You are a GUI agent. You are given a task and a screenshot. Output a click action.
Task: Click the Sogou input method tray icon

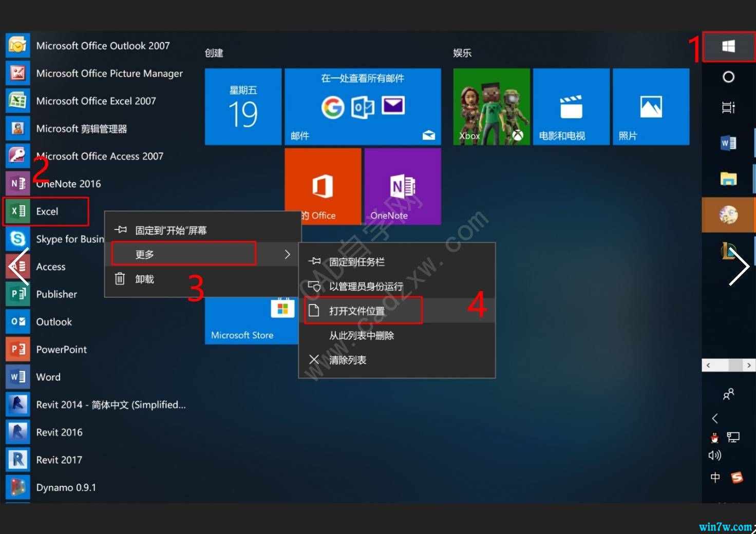point(737,478)
